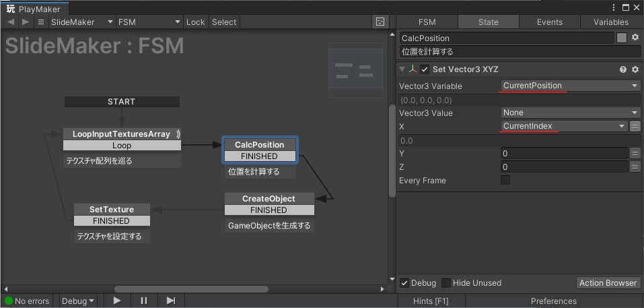Viewport: 644px width, 308px height.
Task: Click the Z value input field
Action: (565, 167)
